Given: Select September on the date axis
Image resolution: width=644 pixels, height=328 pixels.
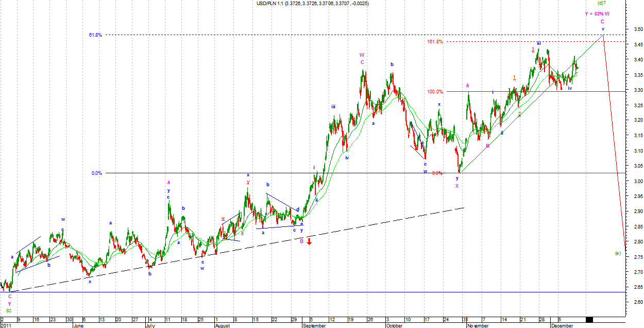Looking at the screenshot, I should click(314, 325).
